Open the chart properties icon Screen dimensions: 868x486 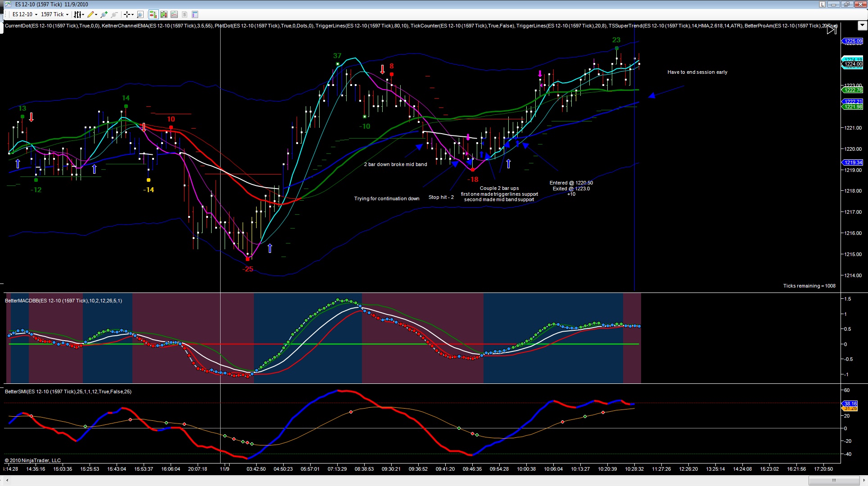pos(195,14)
